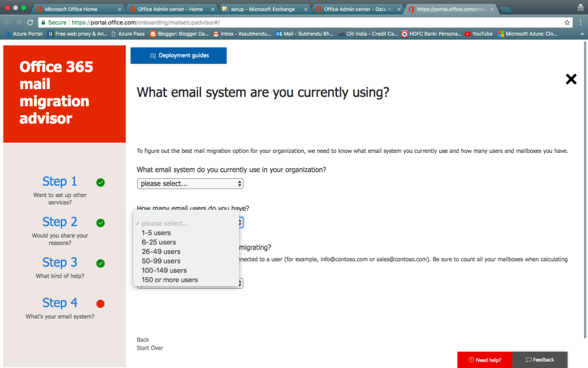Go to Step 1 in the sidebar
This screenshot has height=368, width=588.
click(x=60, y=181)
